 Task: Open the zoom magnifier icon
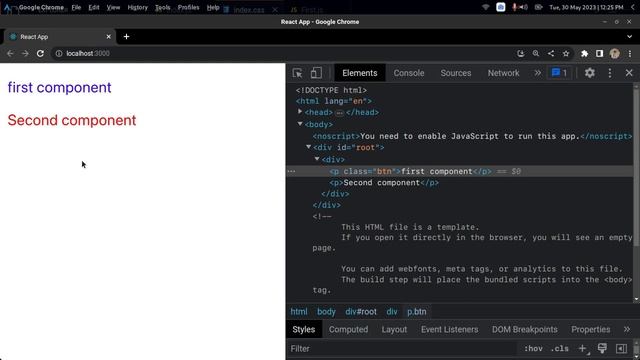[x=536, y=53]
